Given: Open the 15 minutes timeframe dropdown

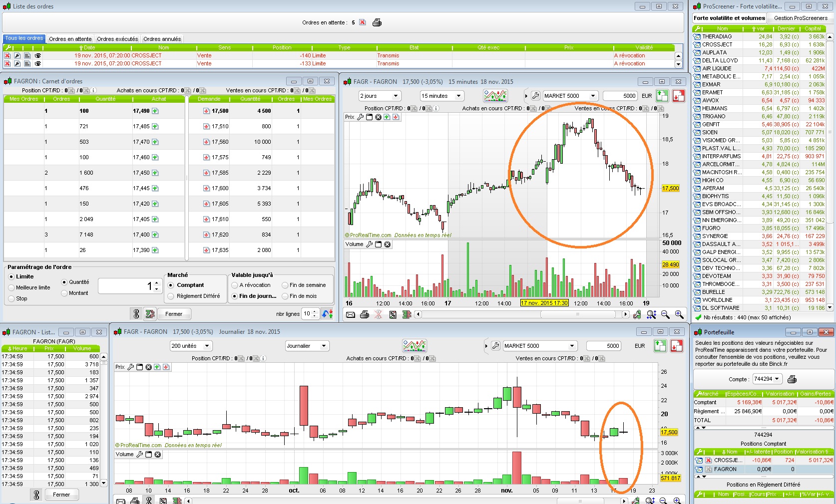Looking at the screenshot, I should (442, 96).
